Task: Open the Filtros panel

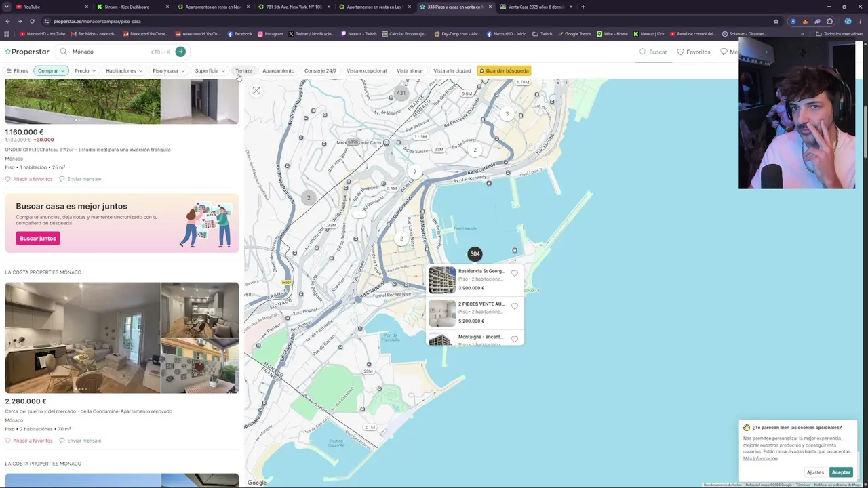Action: coord(18,70)
